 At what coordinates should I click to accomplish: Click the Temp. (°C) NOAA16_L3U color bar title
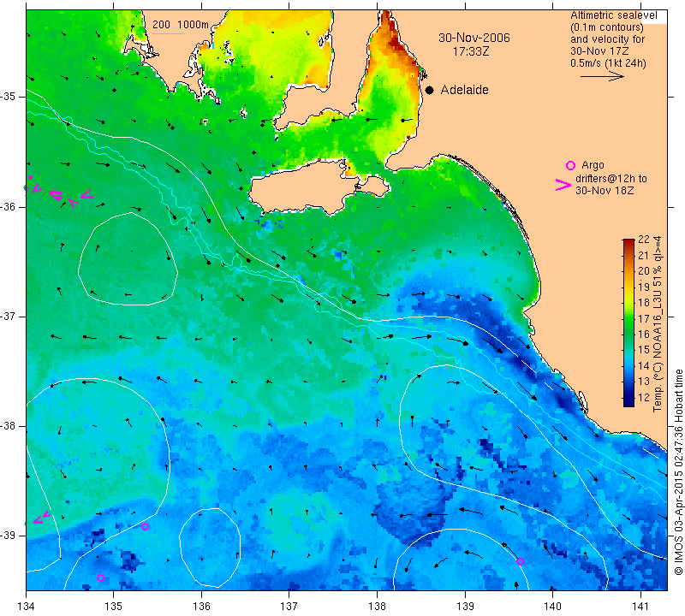click(x=657, y=324)
